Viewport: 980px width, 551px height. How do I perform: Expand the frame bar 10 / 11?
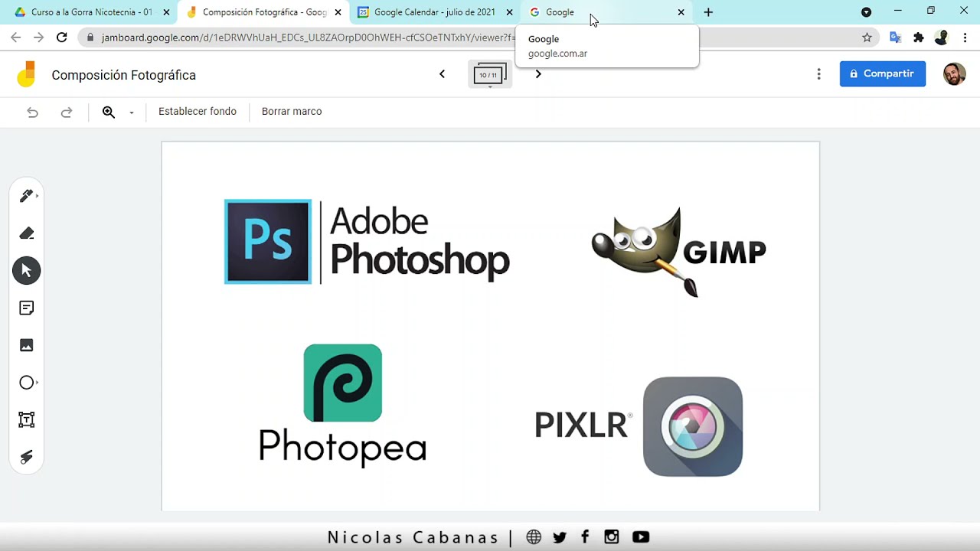tap(490, 75)
